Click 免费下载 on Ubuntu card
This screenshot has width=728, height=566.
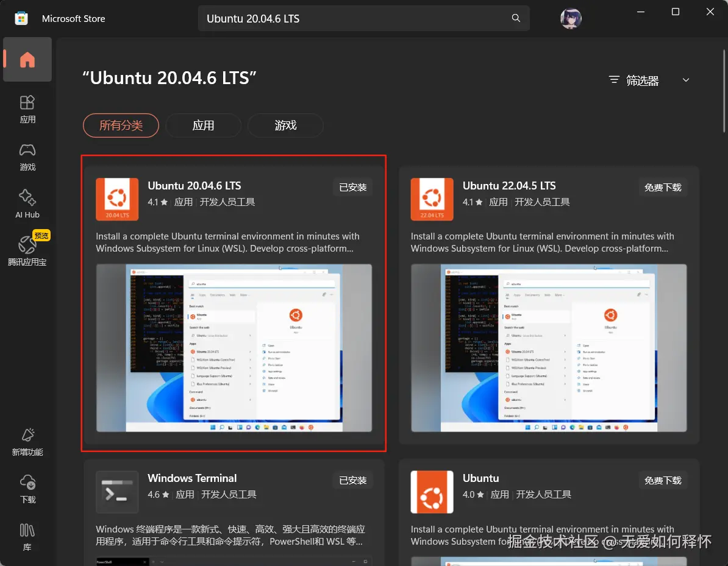click(x=663, y=480)
